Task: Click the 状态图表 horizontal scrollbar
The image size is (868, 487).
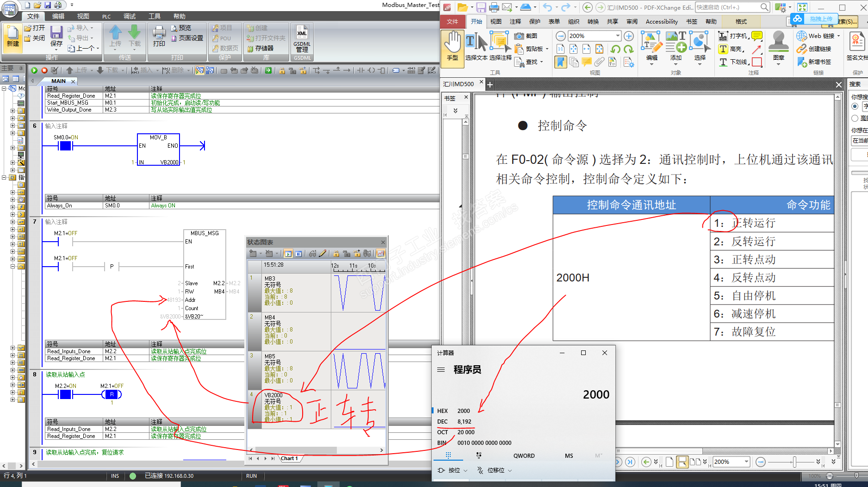Action: pyautogui.click(x=317, y=450)
